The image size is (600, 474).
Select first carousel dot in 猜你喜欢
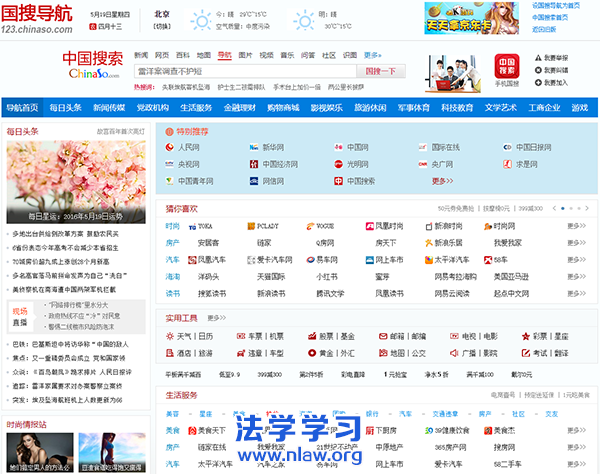(562, 208)
